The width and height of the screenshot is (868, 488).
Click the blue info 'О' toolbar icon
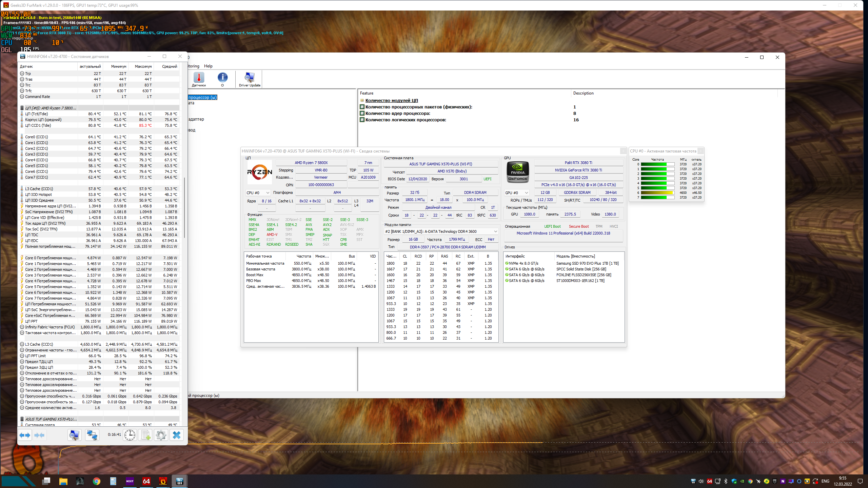click(x=222, y=79)
